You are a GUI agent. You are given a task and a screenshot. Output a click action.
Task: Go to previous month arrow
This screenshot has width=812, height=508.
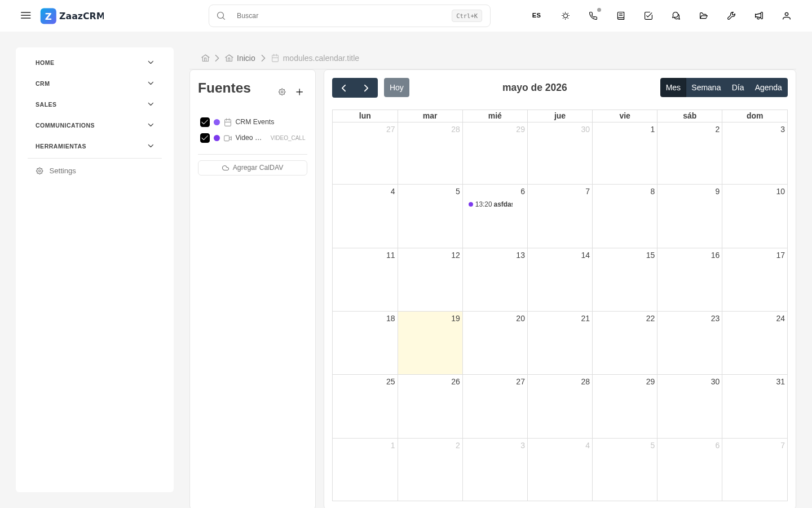coord(343,87)
